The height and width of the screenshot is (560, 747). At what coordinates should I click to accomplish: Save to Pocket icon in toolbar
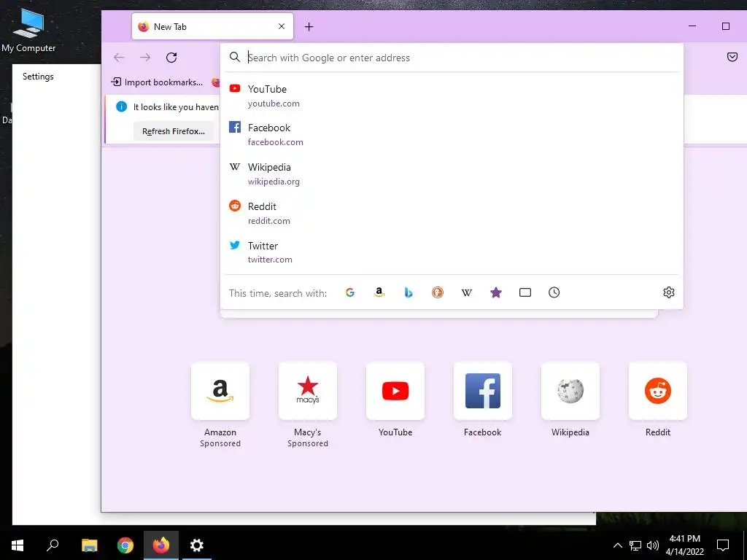(732, 58)
